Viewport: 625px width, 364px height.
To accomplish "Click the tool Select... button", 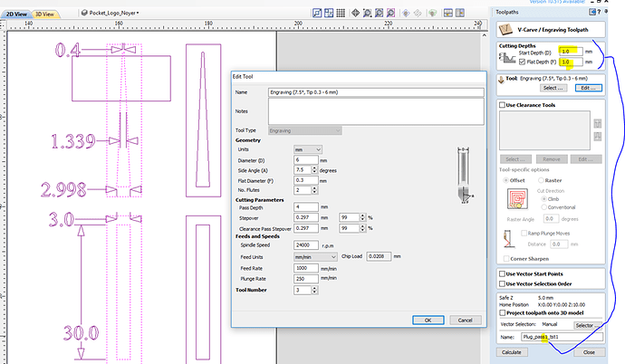I will pyautogui.click(x=553, y=88).
